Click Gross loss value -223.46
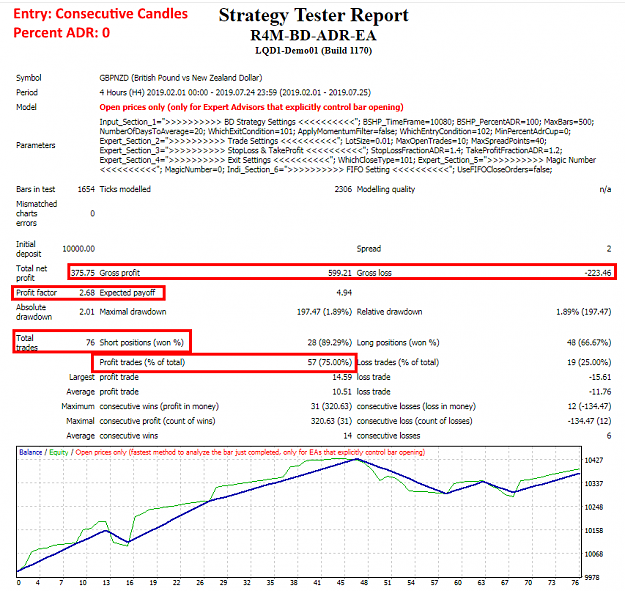Viewport: 625px width, 591px height. click(x=597, y=273)
